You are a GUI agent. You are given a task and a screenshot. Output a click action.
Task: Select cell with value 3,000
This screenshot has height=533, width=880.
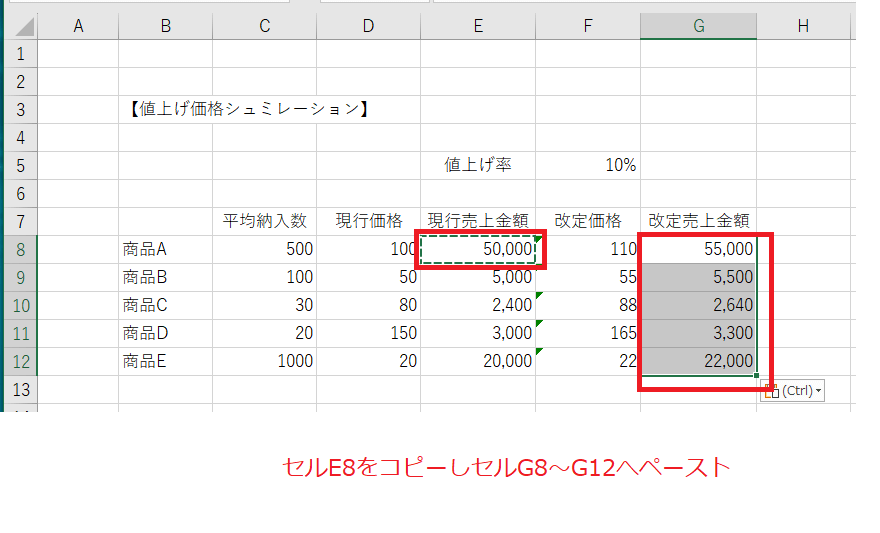478,333
